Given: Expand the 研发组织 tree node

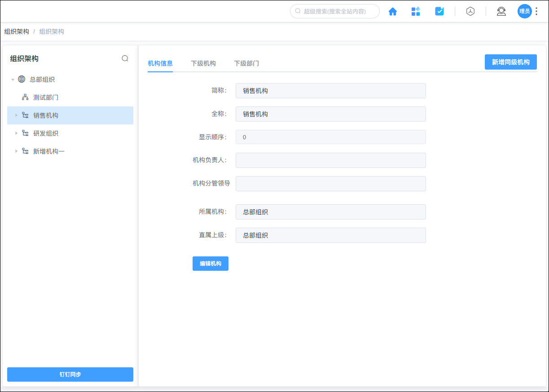Looking at the screenshot, I should click(x=16, y=133).
